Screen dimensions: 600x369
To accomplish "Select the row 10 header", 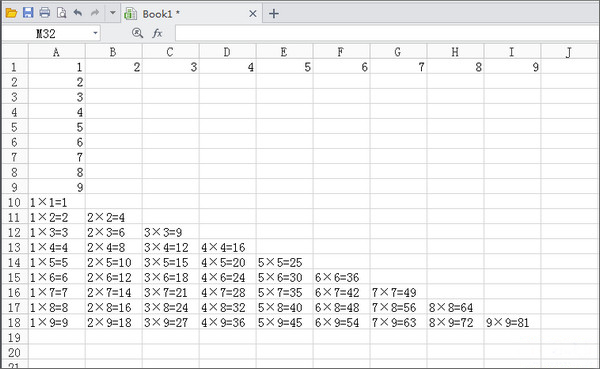I will point(15,202).
